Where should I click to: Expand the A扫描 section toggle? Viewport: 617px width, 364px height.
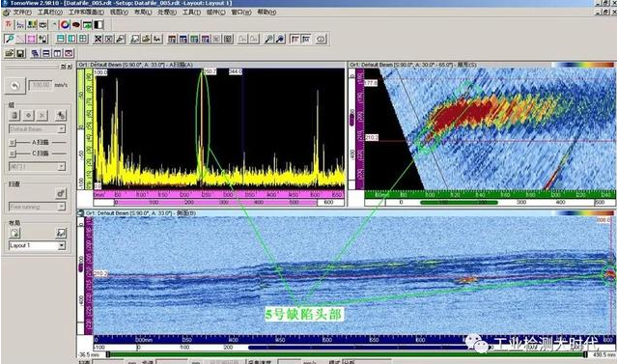click(x=13, y=143)
